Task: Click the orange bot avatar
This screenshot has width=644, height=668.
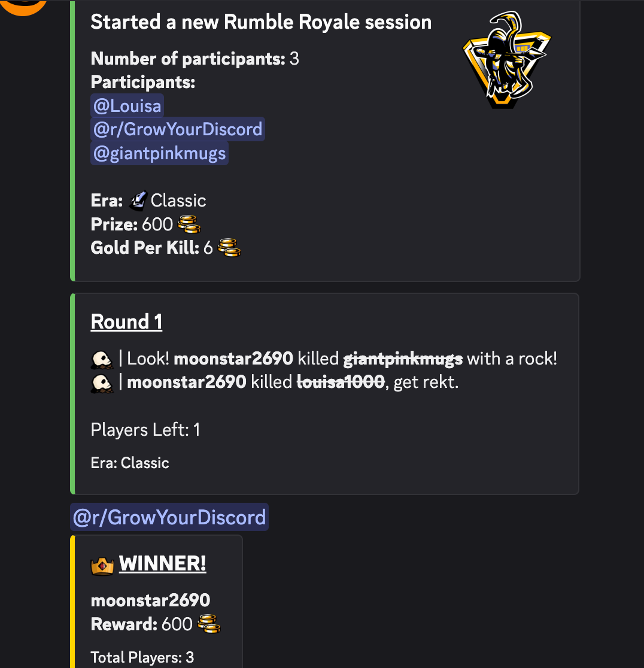Action: [24, 6]
